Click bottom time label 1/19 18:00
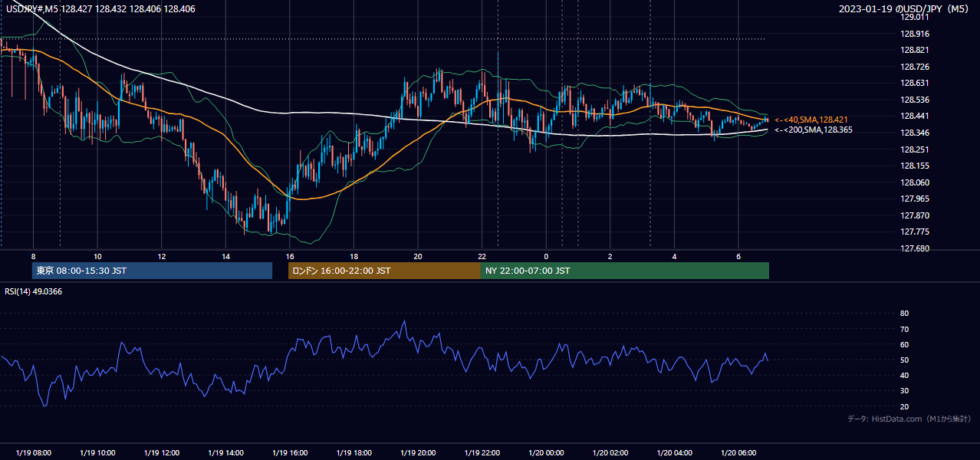 [354, 453]
